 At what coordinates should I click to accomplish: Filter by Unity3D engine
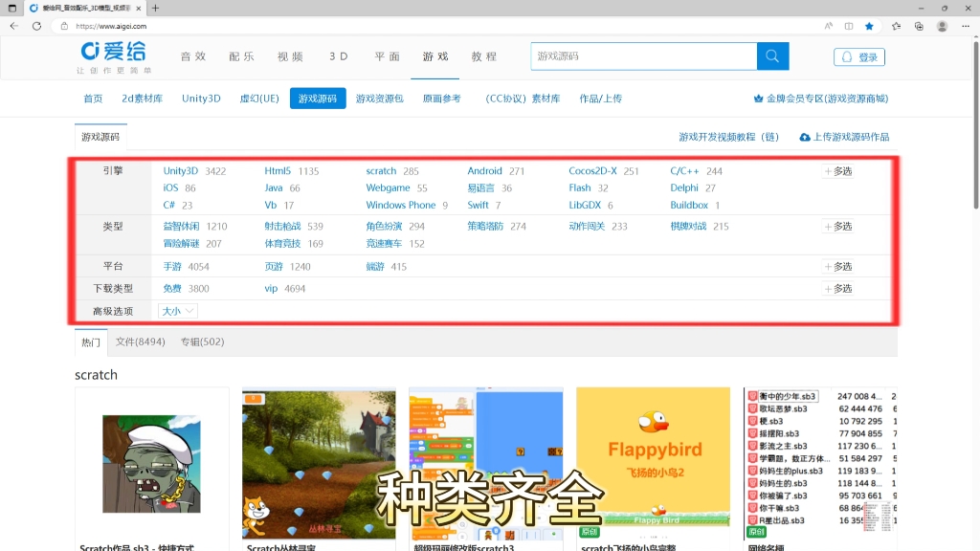[x=181, y=170]
